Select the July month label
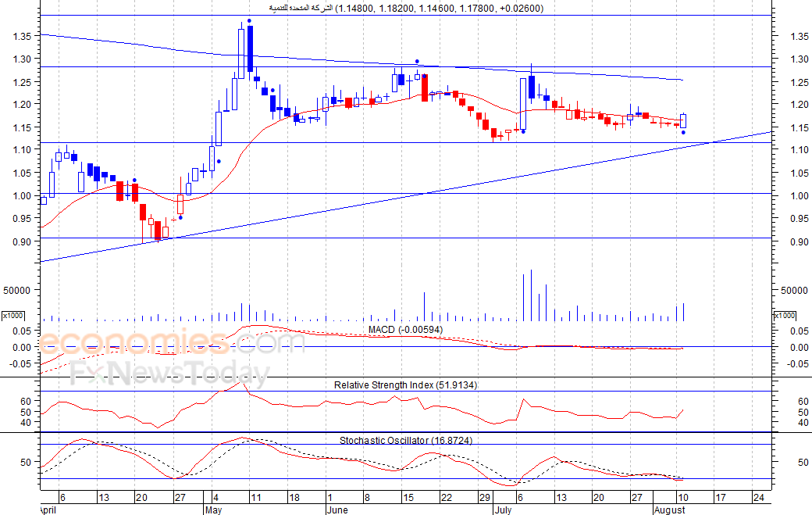The height and width of the screenshot is (515, 812). point(503,510)
